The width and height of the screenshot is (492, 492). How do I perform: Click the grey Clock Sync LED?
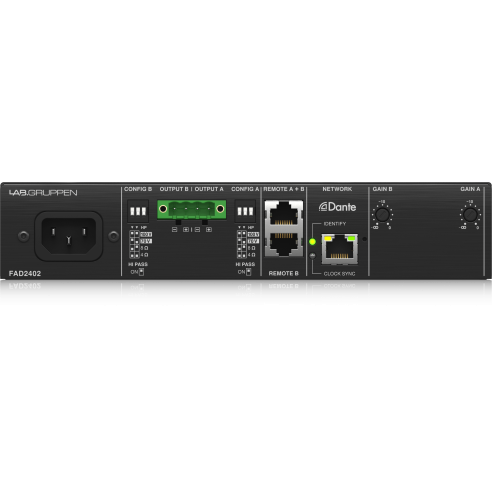(x=312, y=256)
